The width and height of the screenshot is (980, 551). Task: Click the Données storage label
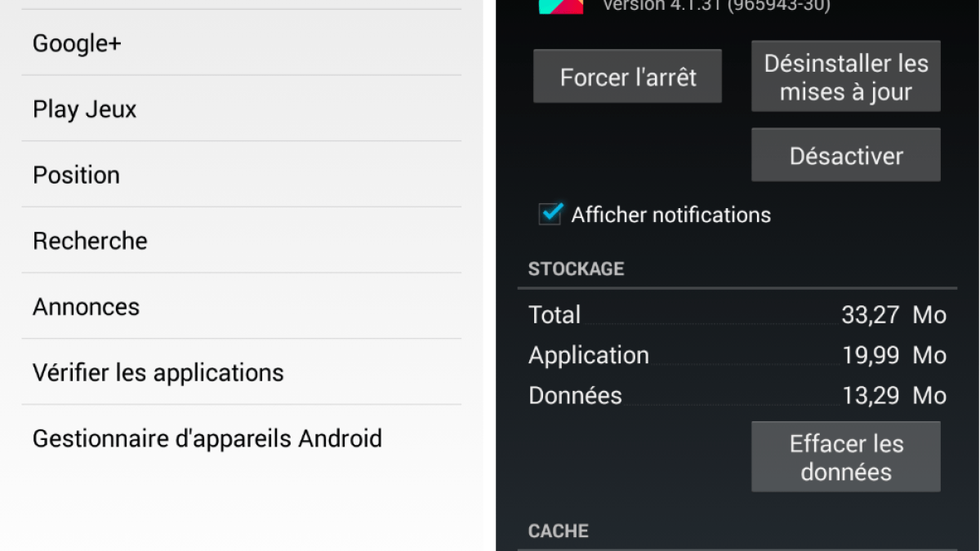575,396
